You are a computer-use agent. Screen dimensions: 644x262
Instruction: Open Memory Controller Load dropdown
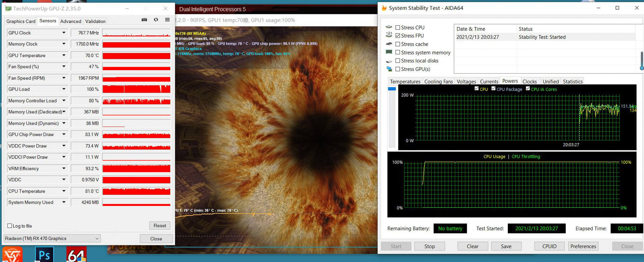(64, 100)
